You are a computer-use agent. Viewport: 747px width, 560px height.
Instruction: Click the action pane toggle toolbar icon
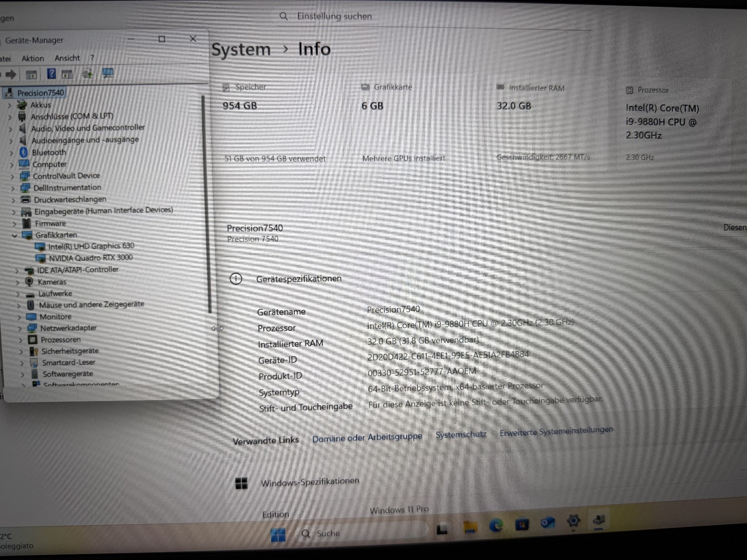[67, 74]
